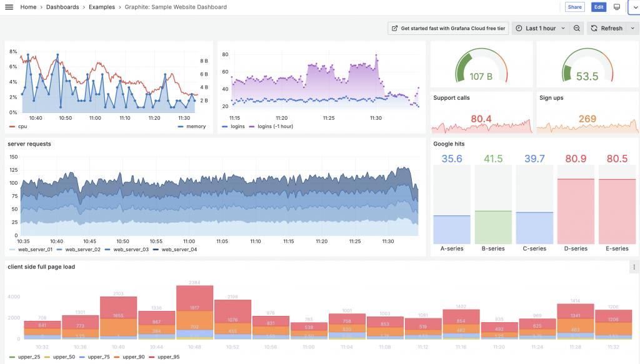The width and height of the screenshot is (640, 364).
Task: Click the B-series bar in Google hits
Action: click(x=493, y=227)
